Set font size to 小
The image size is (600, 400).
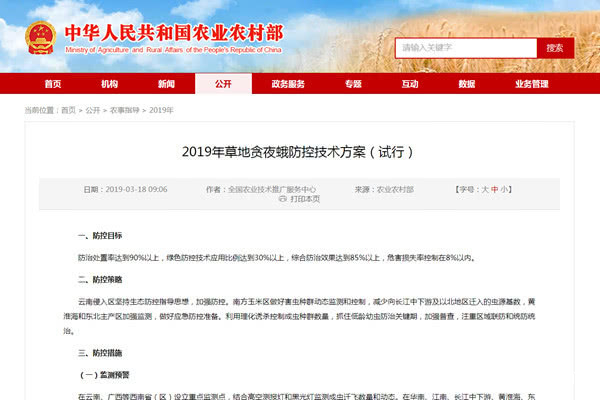pos(504,189)
